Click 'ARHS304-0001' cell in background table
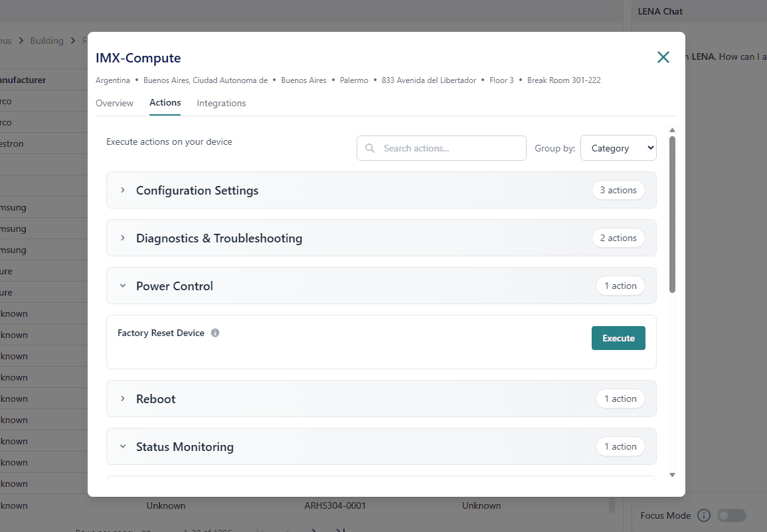 tap(335, 505)
